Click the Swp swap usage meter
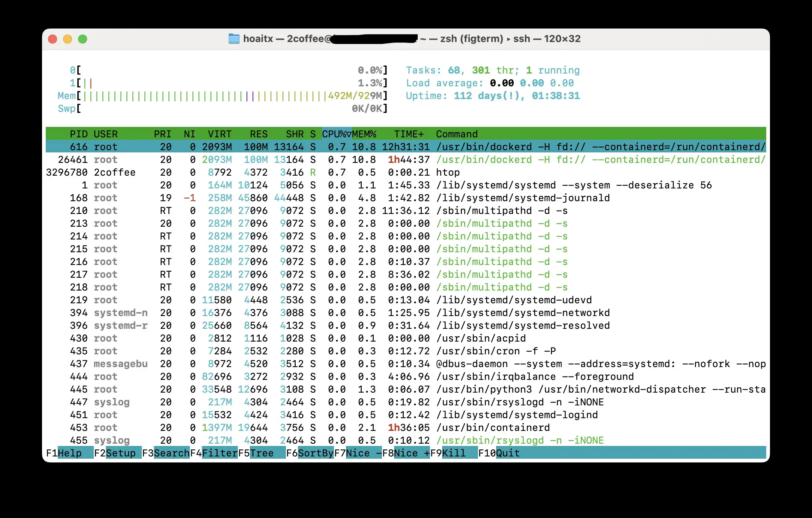Image resolution: width=812 pixels, height=518 pixels. click(x=223, y=108)
